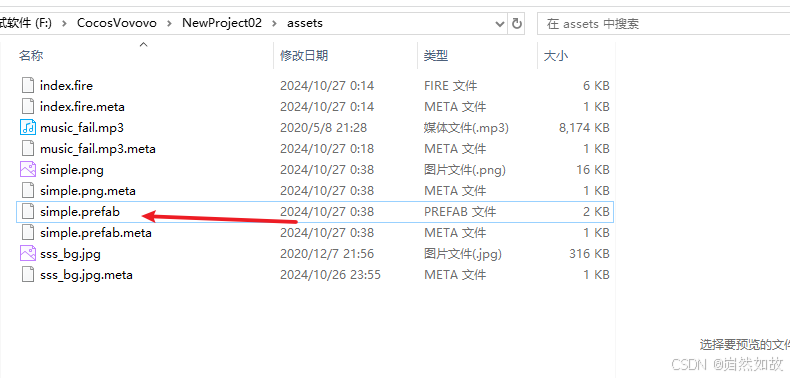Image resolution: width=790 pixels, height=378 pixels.
Task: Click the 6 KB size value
Action: pos(597,86)
